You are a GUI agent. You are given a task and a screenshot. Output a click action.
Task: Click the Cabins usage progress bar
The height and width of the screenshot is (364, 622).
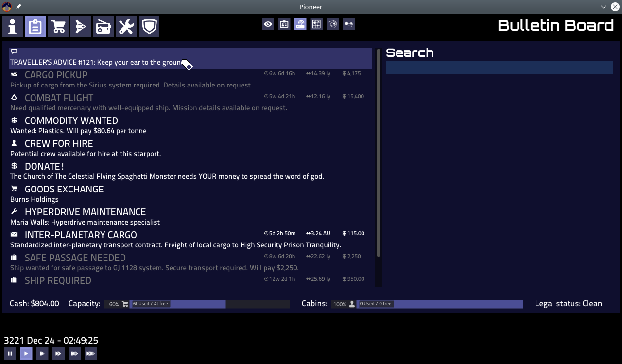tap(427, 304)
